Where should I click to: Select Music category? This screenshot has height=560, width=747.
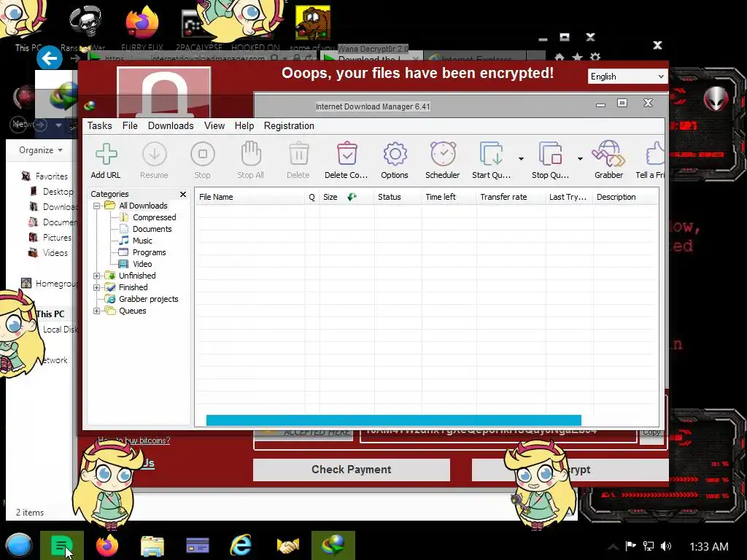point(142,241)
